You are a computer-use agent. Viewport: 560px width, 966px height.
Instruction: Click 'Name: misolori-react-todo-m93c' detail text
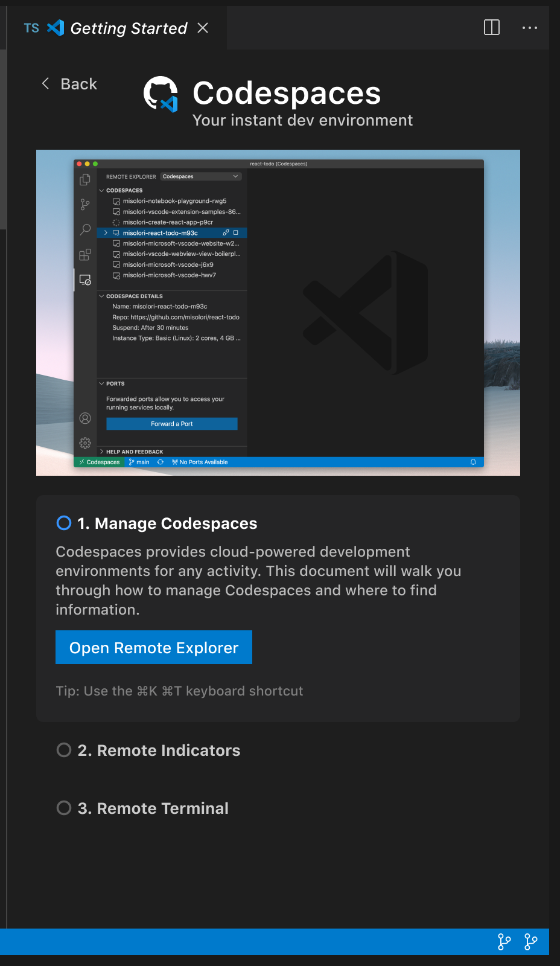(159, 307)
